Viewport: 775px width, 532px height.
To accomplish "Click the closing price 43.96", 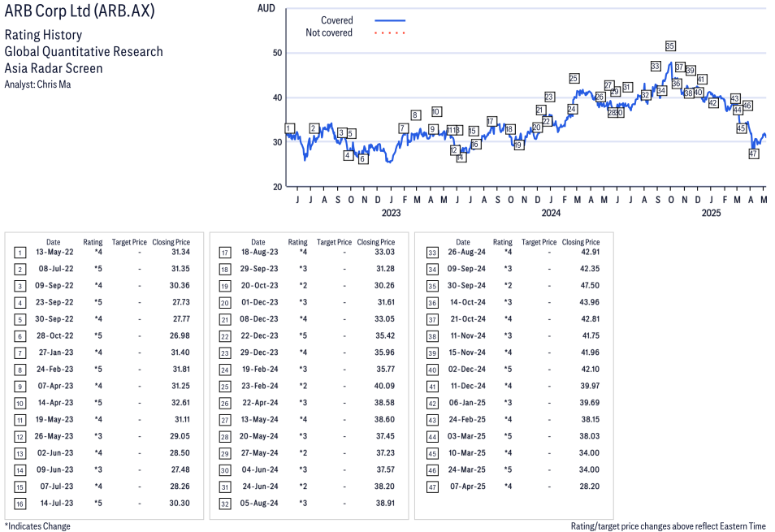I will click(x=590, y=302).
